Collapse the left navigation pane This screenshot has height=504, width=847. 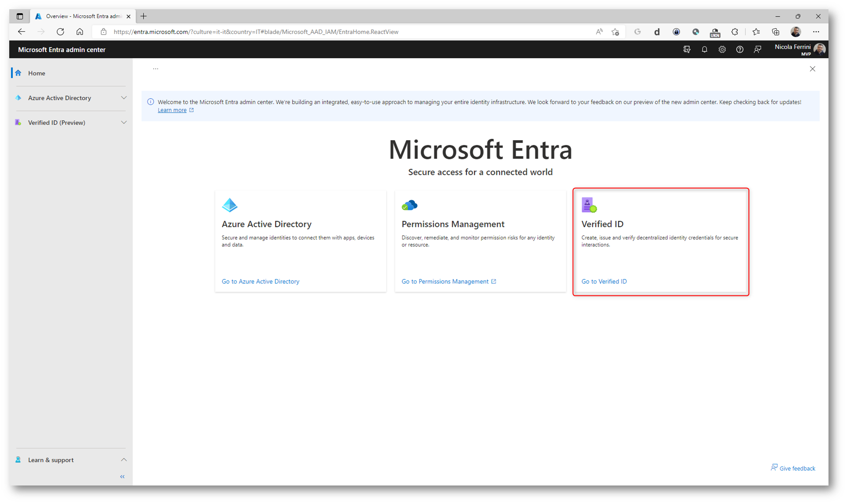tap(123, 477)
